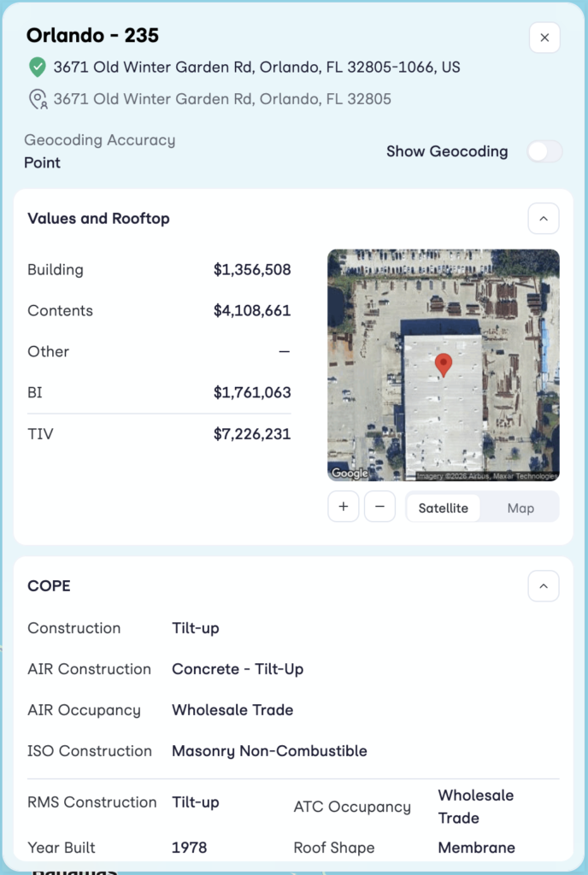Click the Building value $1,356,508
The height and width of the screenshot is (875, 588).
pos(252,269)
